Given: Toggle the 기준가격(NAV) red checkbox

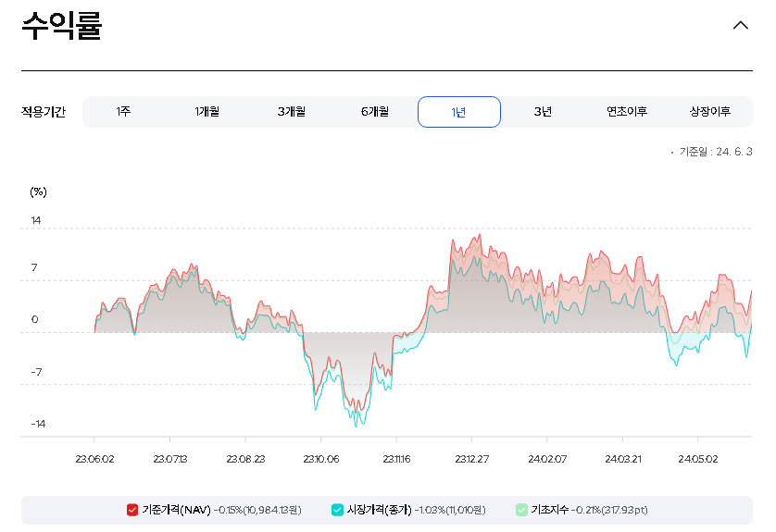Looking at the screenshot, I should [x=132, y=510].
